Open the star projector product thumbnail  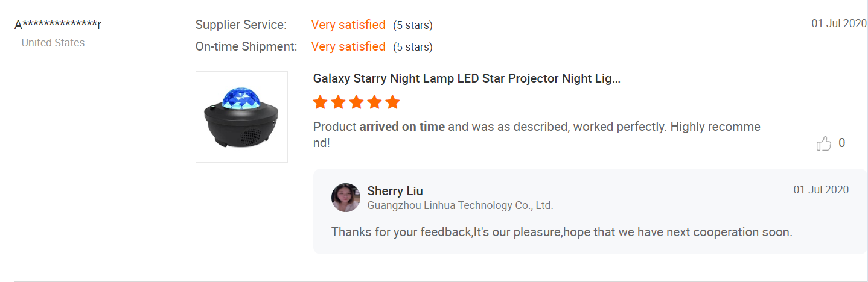pos(241,117)
